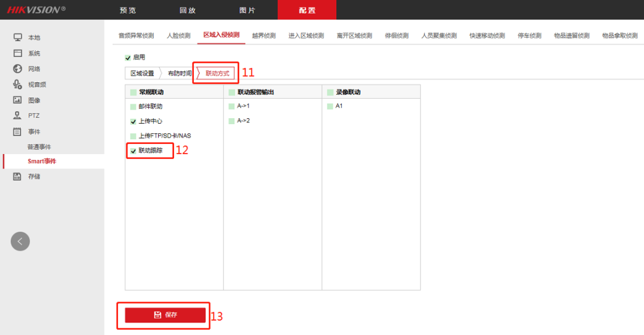The height and width of the screenshot is (335, 644).
Task: Open the 回放 top menu tab
Action: pyautogui.click(x=187, y=10)
